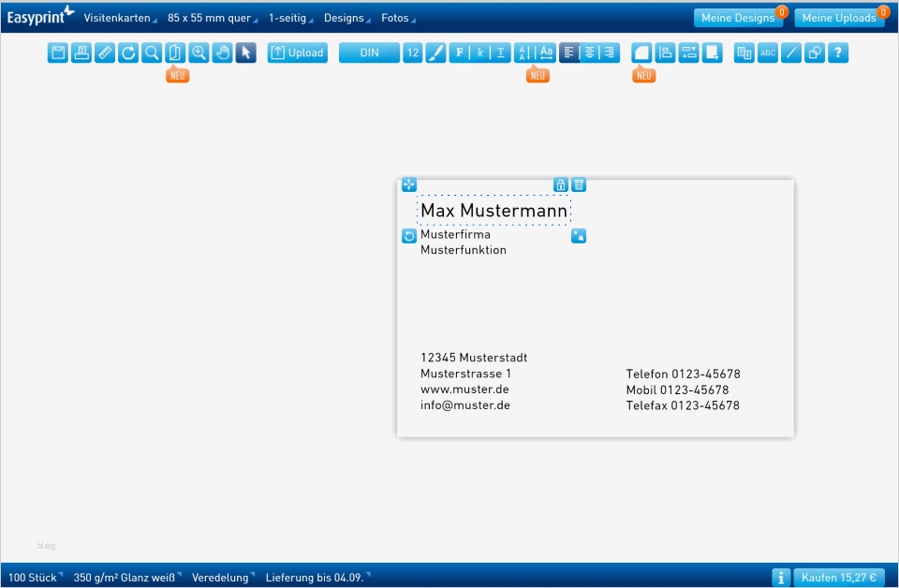Click Kaufen 15,27 € button
The width and height of the screenshot is (899, 588).
[x=839, y=578]
